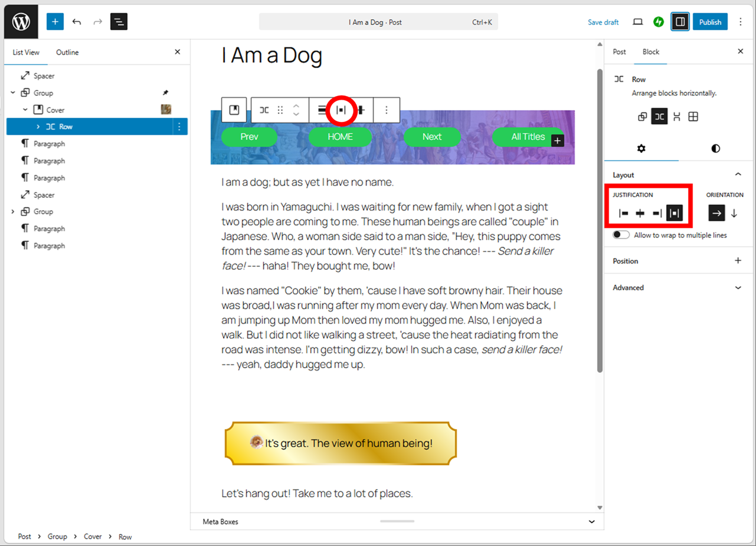
Task: Open the Preview device icon
Action: pyautogui.click(x=637, y=22)
